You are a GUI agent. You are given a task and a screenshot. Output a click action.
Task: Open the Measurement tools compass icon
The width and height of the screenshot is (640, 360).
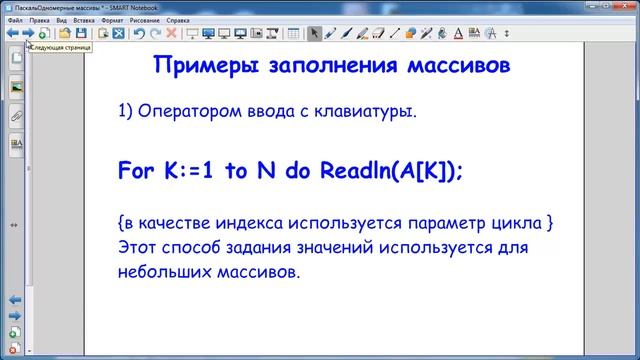pyautogui.click(x=491, y=33)
